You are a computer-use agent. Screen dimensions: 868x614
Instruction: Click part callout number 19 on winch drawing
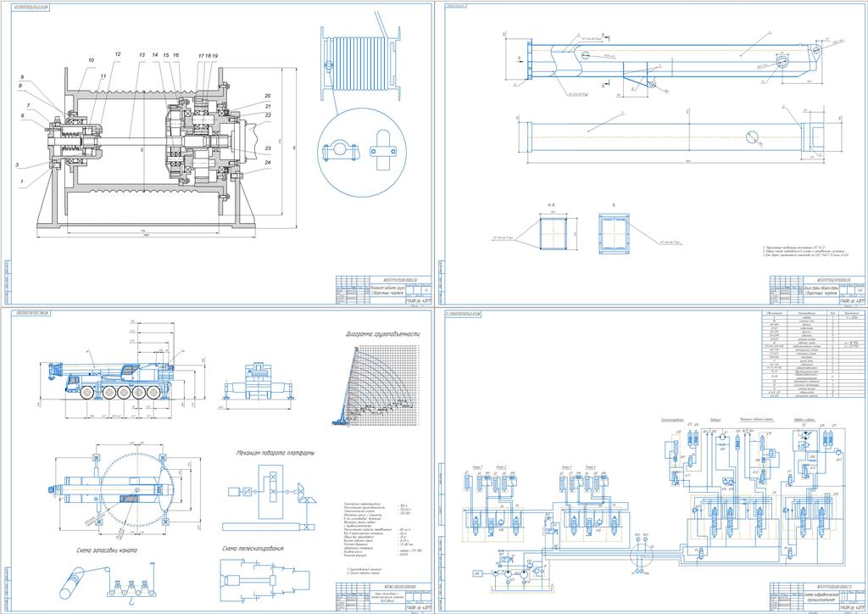coord(214,56)
